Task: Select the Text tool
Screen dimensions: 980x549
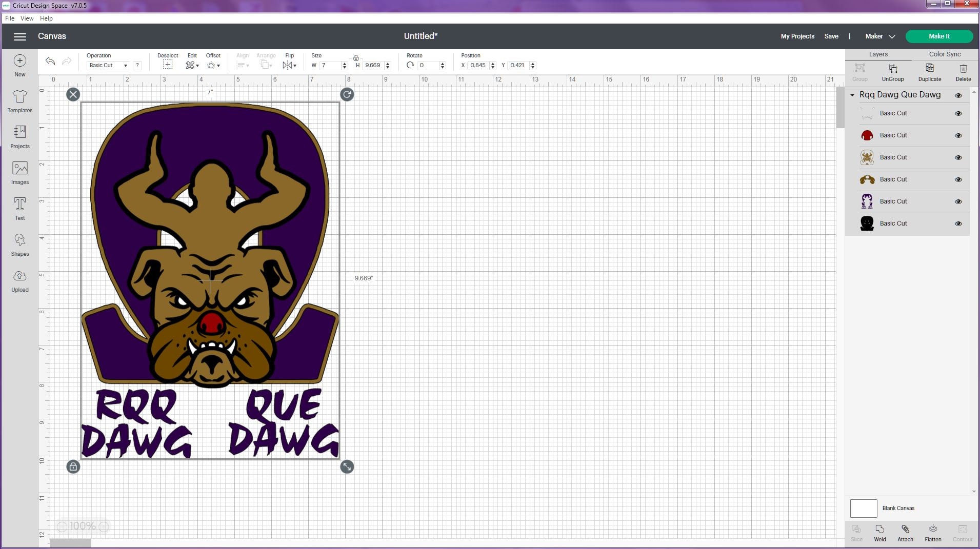Action: [x=19, y=209]
